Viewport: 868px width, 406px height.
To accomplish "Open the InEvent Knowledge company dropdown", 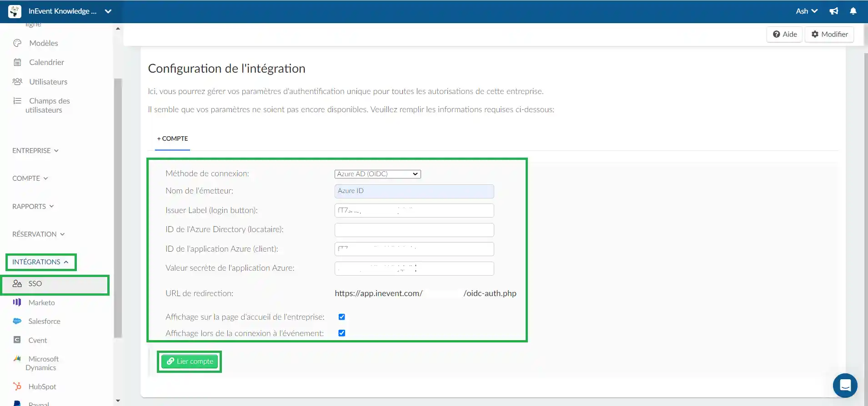I will [x=70, y=11].
